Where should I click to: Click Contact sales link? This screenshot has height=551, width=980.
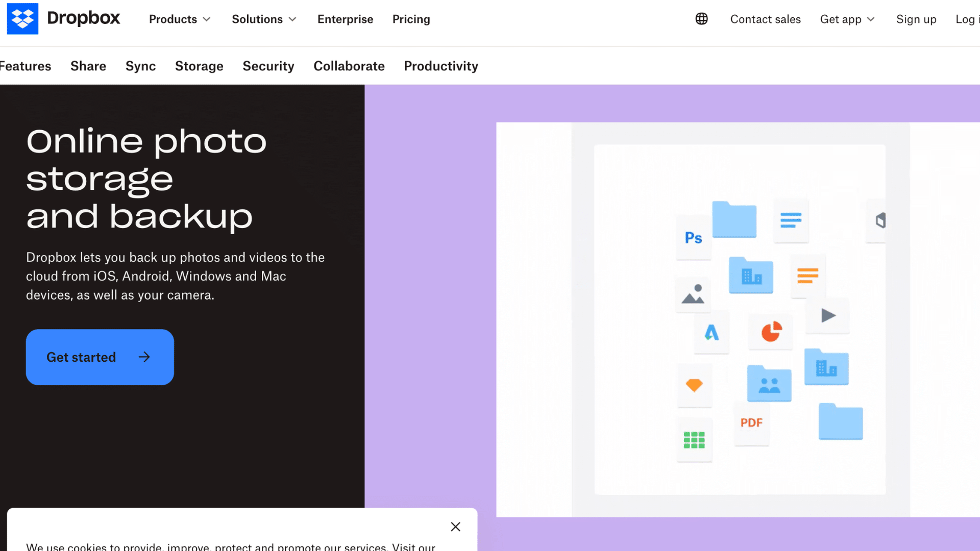[766, 19]
